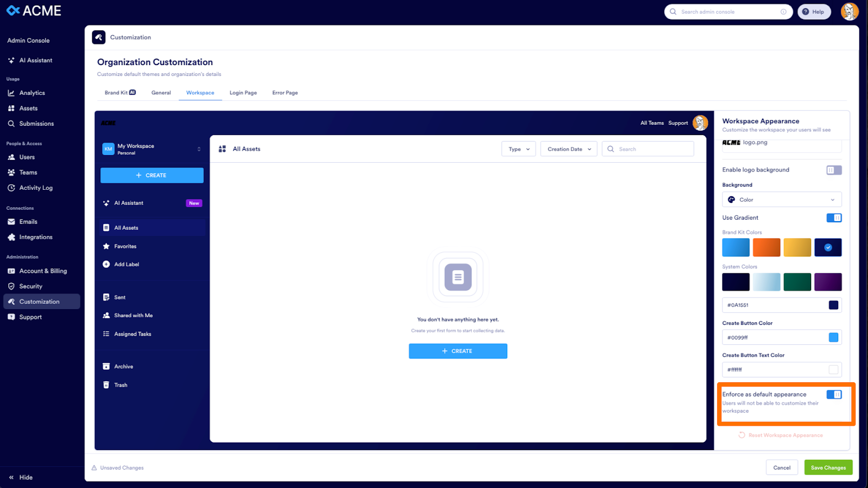Disable Enforce as default appearance

coord(834,394)
